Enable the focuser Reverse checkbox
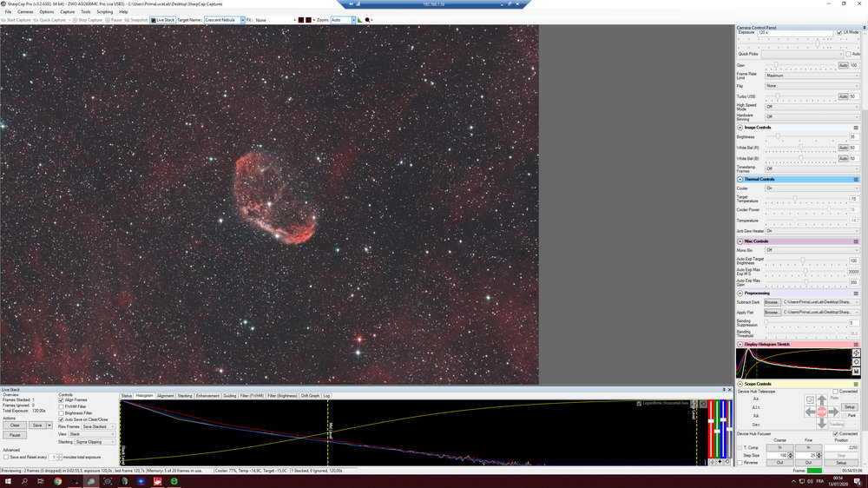 point(740,463)
